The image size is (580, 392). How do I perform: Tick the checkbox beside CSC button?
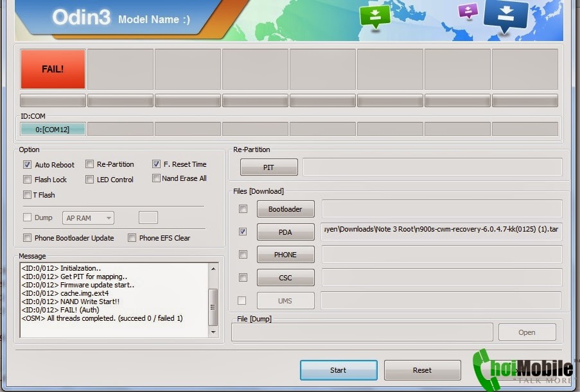[243, 277]
